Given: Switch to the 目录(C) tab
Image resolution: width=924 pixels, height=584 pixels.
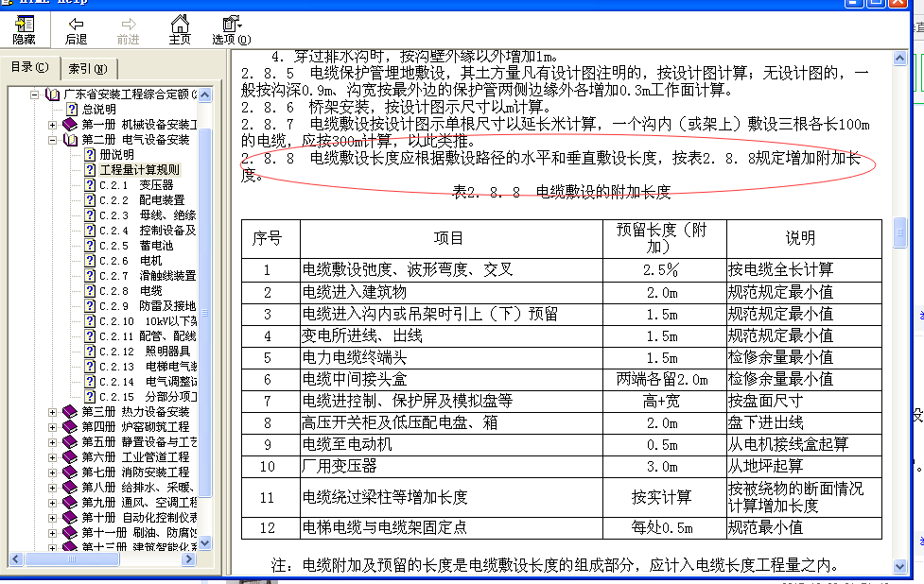Looking at the screenshot, I should (x=30, y=67).
